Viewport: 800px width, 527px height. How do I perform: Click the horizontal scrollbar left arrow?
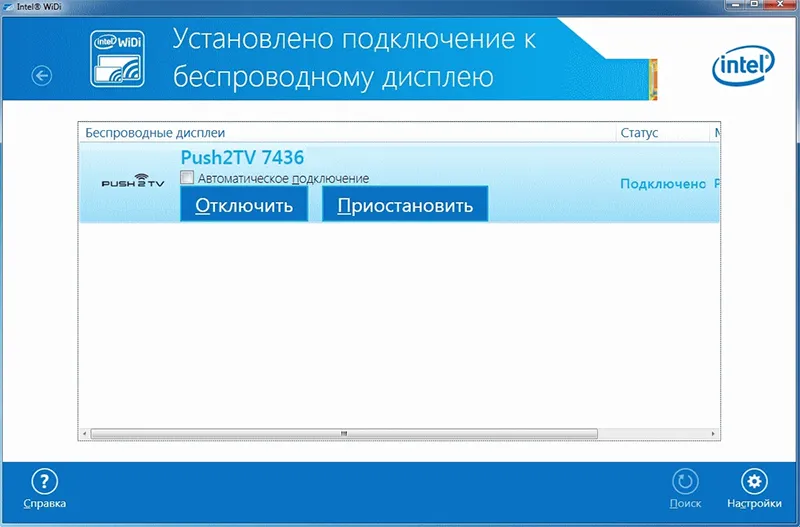coord(85,434)
